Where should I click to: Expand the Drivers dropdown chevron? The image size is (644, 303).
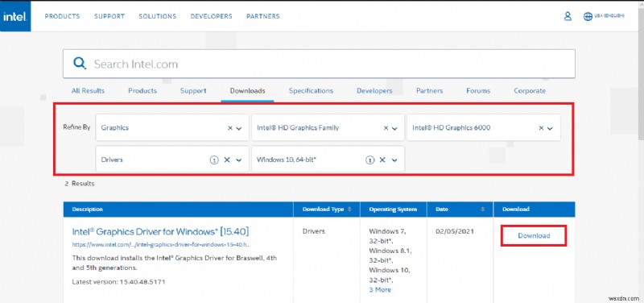point(238,160)
